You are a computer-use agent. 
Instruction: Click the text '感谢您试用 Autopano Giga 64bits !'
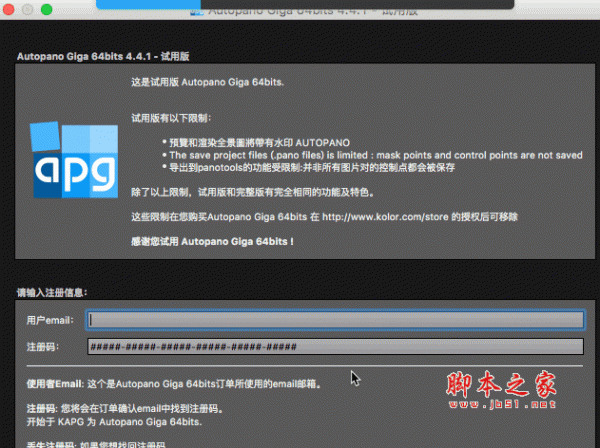click(212, 242)
